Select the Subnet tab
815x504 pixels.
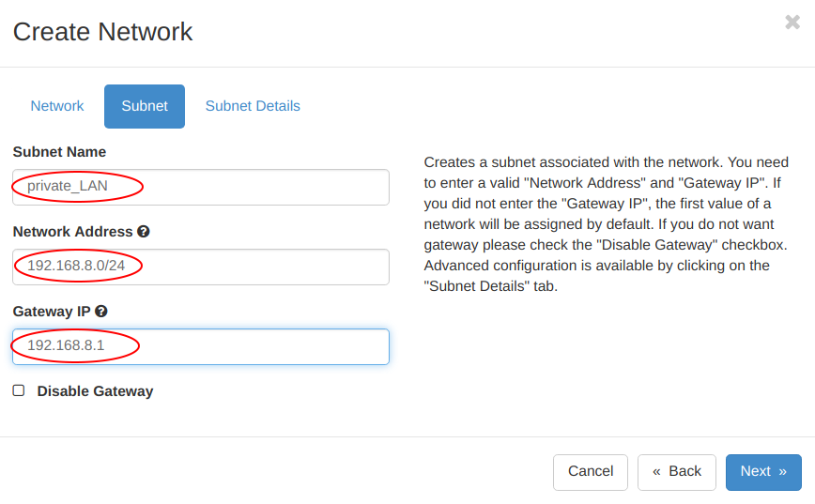pyautogui.click(x=145, y=106)
